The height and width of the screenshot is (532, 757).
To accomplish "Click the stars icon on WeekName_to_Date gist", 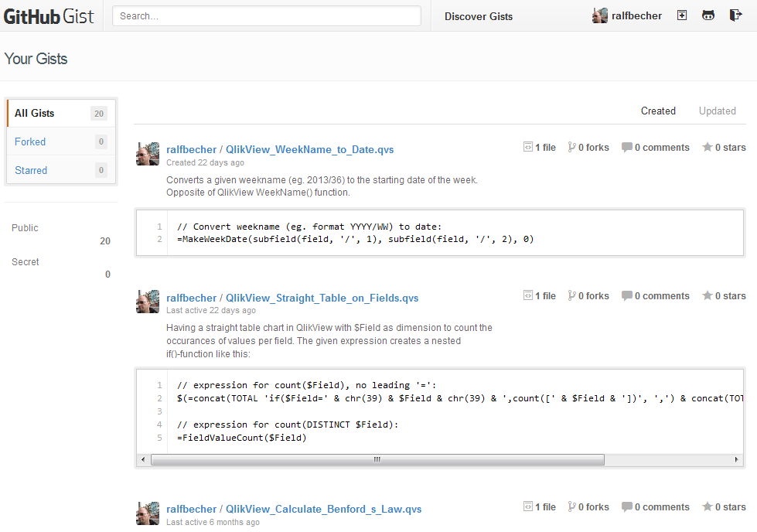I will click(707, 148).
